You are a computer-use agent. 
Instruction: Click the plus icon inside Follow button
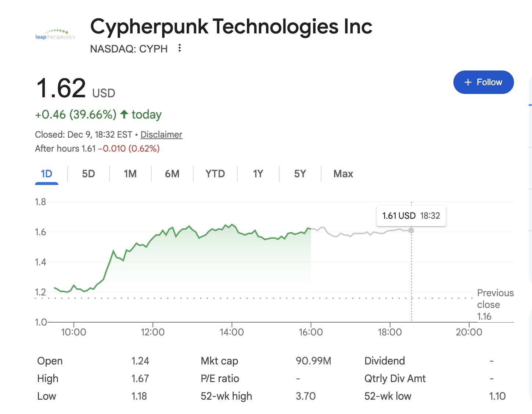pos(468,82)
